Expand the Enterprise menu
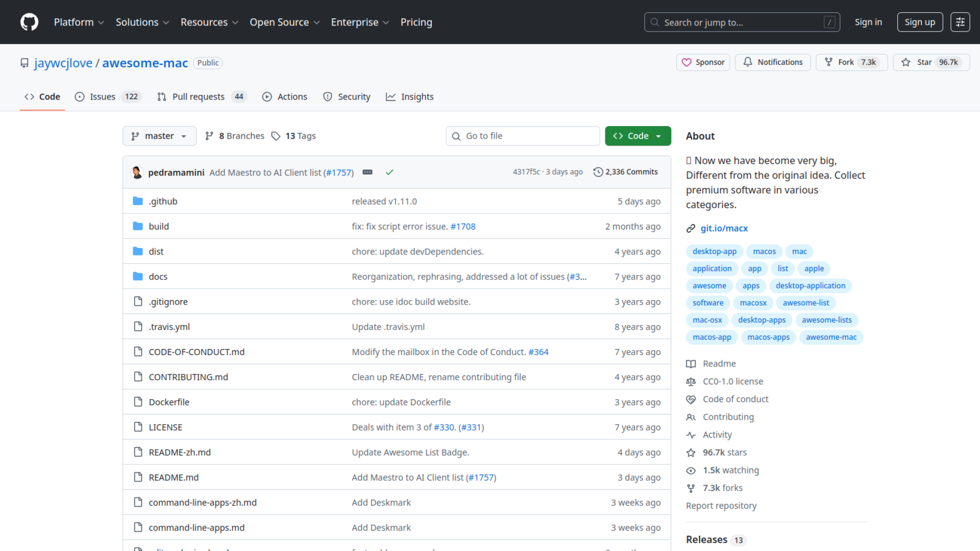Image resolution: width=980 pixels, height=551 pixels. click(360, 22)
